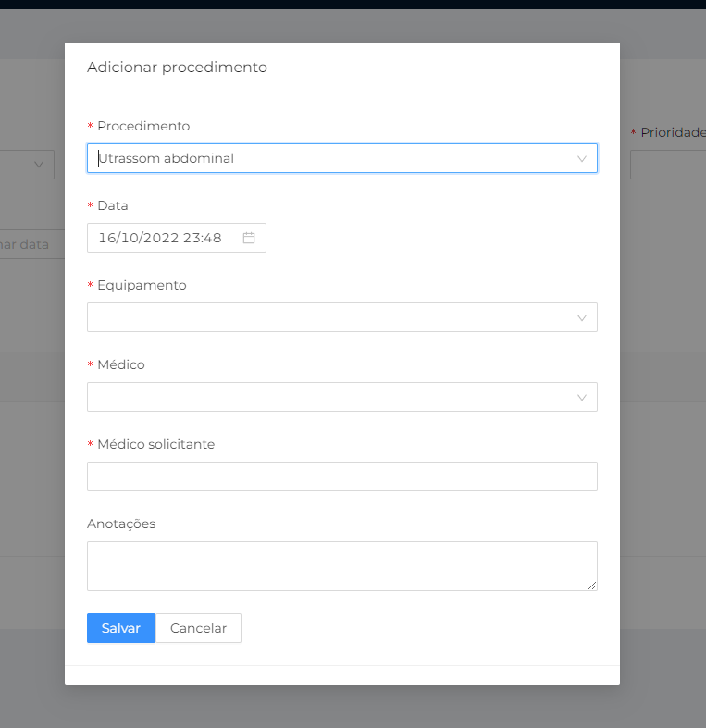Click the Equipamento field label
Image resolution: width=706 pixels, height=728 pixels.
tap(142, 285)
